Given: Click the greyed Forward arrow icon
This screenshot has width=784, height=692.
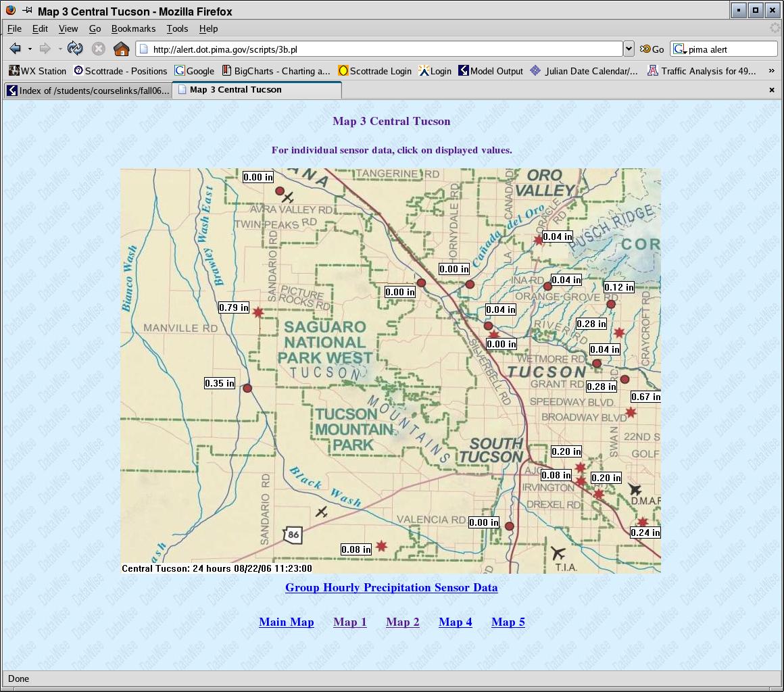Looking at the screenshot, I should coord(45,49).
